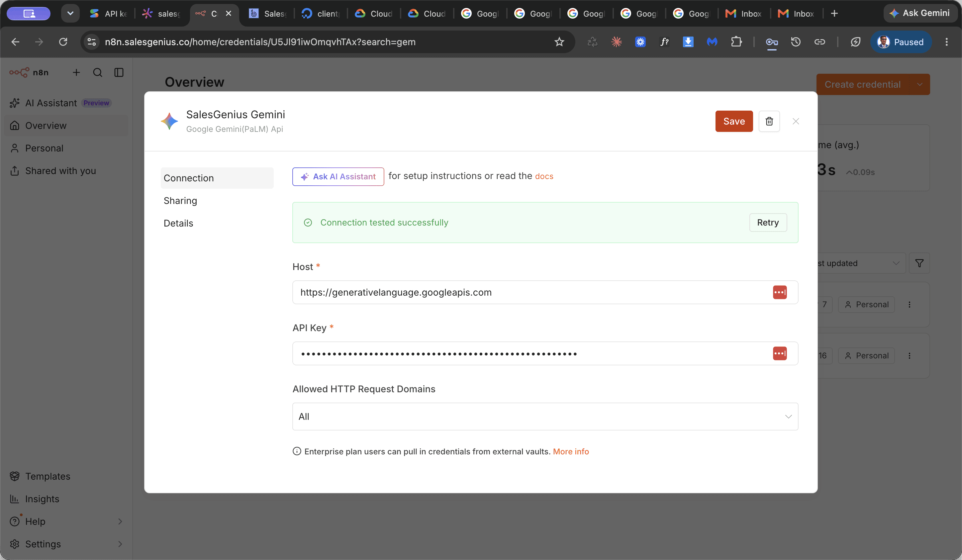Open Shared with you in the sidebar
Screen dimensions: 962x560
[66, 171]
